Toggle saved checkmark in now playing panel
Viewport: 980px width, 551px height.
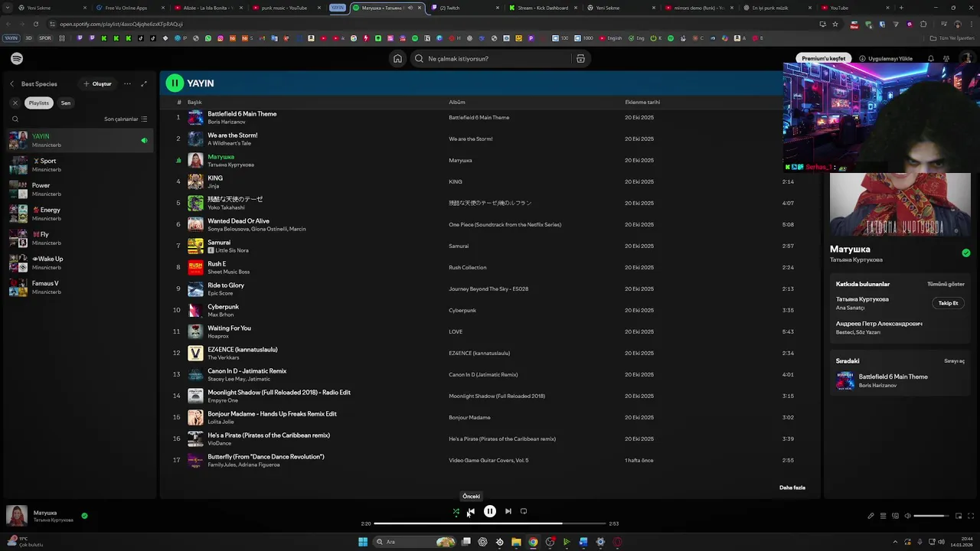tap(966, 253)
